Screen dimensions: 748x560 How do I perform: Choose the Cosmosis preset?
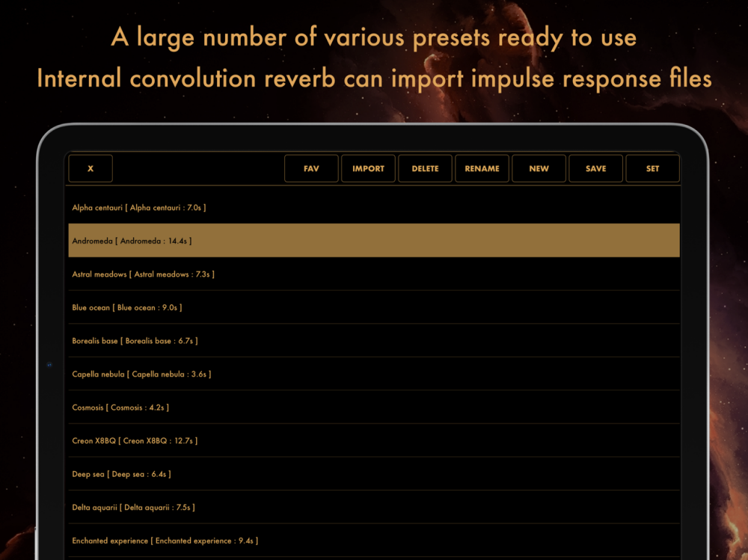coord(374,407)
